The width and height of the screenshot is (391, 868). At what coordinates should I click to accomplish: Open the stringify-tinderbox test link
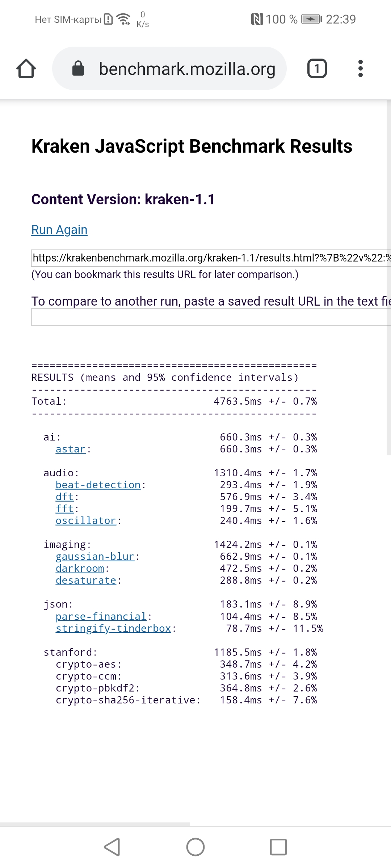click(113, 629)
